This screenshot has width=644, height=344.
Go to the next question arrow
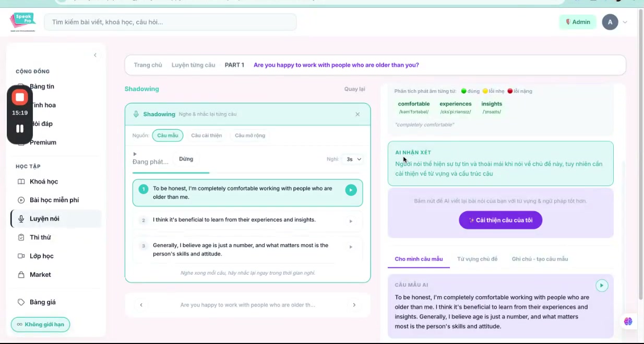pos(354,305)
